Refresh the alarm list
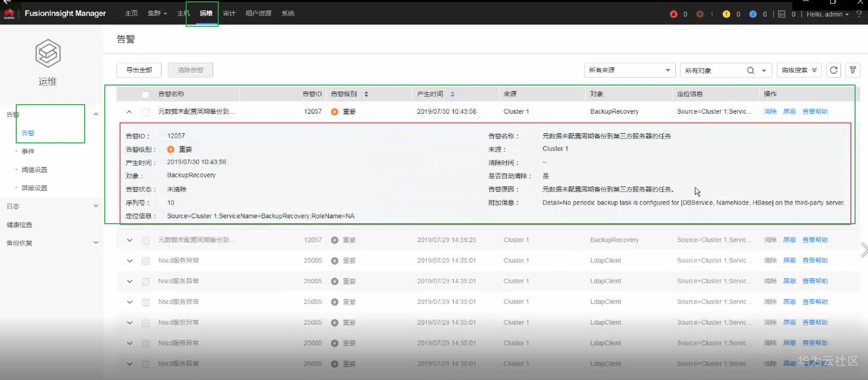The width and height of the screenshot is (868, 380). pos(834,70)
